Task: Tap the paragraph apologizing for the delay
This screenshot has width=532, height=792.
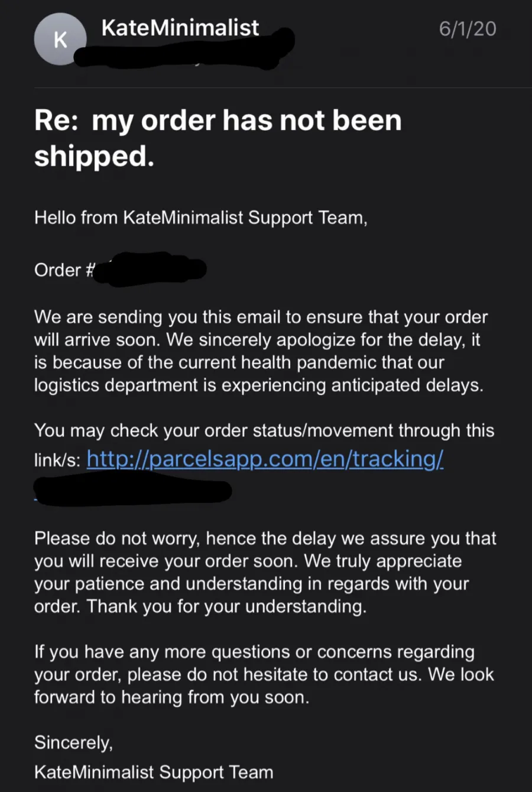Action: (261, 351)
